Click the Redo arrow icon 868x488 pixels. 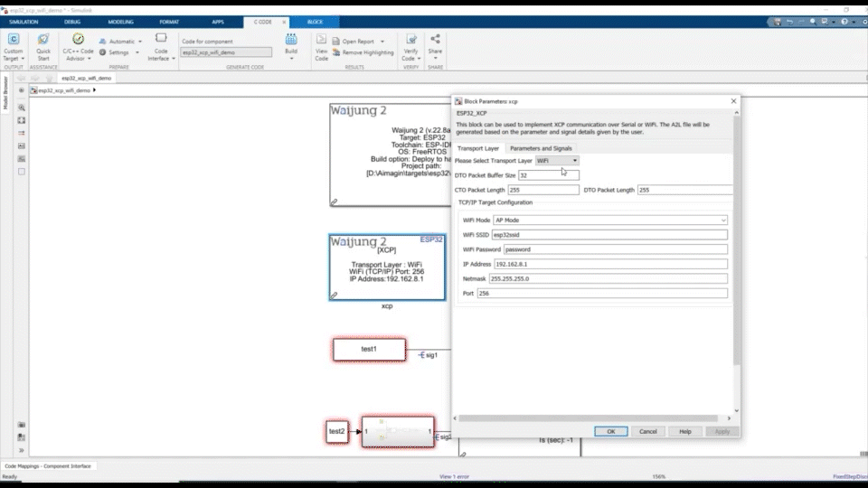(801, 22)
